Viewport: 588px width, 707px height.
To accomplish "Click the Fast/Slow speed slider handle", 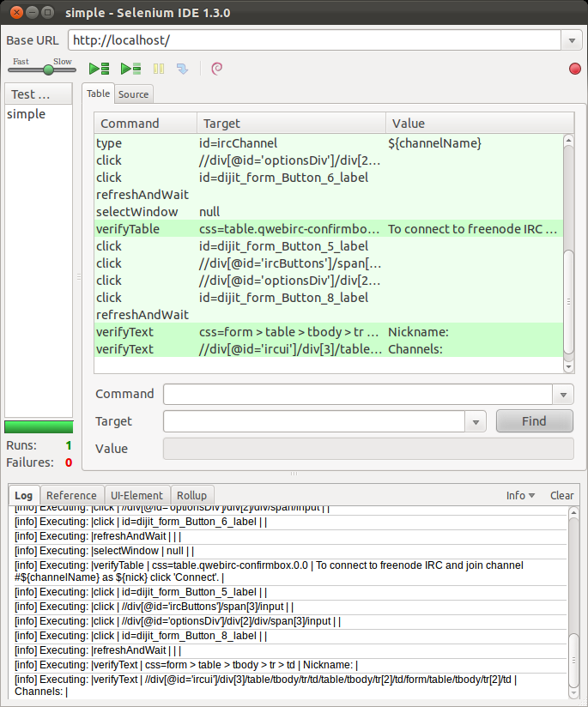I will 48,69.
